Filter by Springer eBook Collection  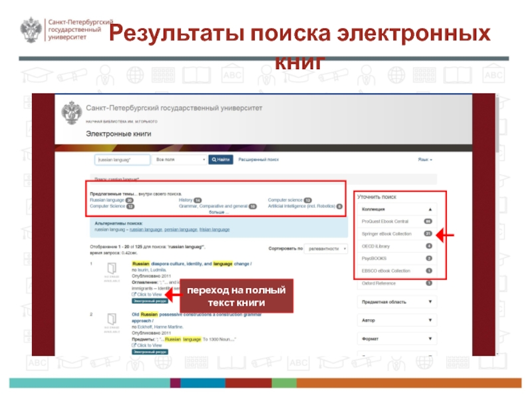(386, 233)
